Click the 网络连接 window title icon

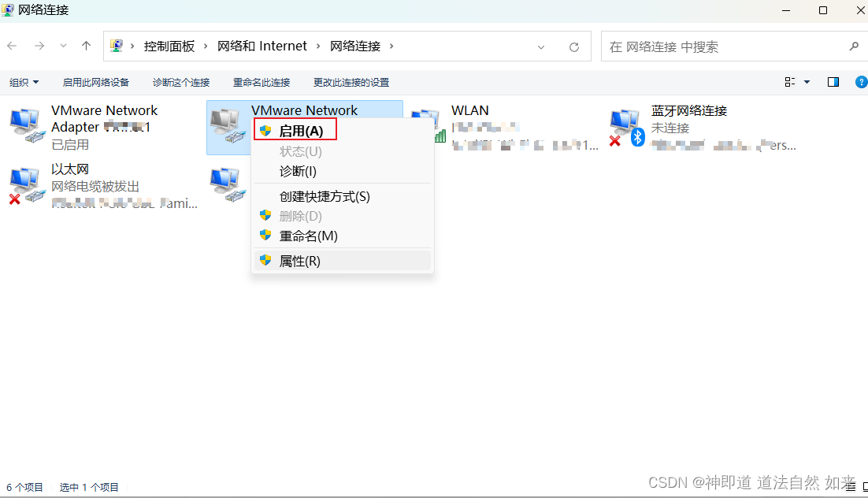pyautogui.click(x=8, y=10)
